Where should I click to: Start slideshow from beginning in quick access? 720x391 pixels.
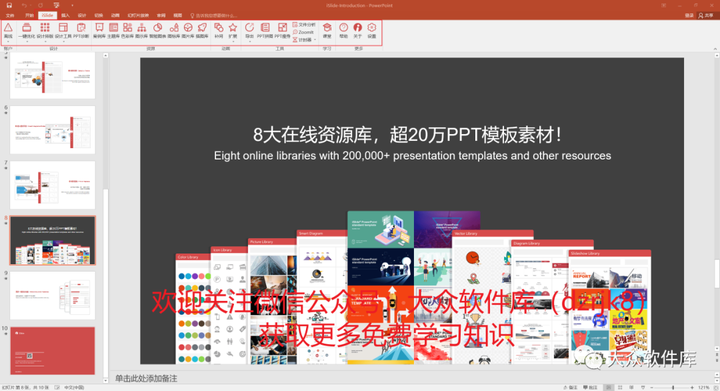[x=56, y=6]
